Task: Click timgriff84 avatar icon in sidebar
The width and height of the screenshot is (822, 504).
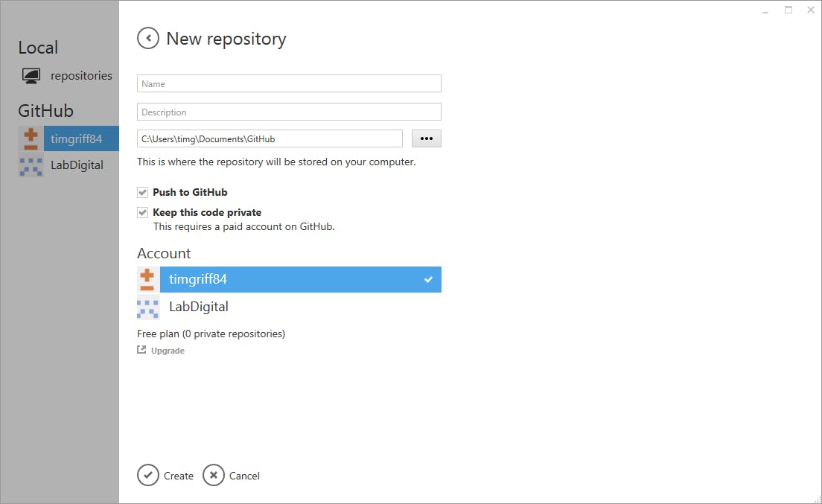Action: (31, 138)
